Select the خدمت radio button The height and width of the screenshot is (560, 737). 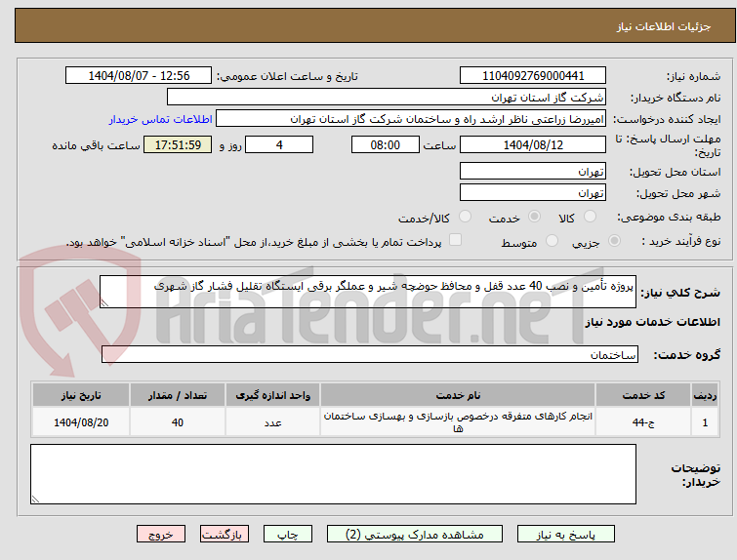pyautogui.click(x=534, y=217)
